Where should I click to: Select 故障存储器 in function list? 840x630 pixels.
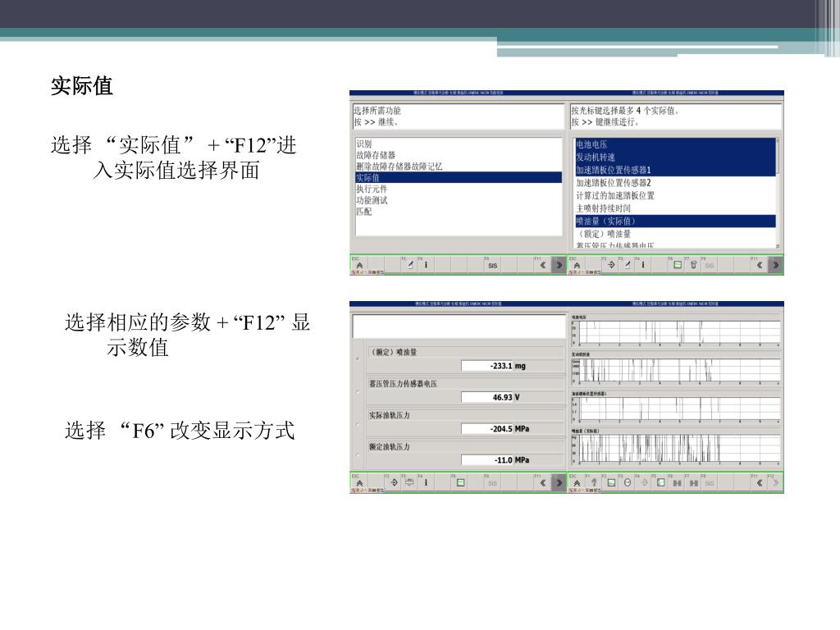coord(376,155)
